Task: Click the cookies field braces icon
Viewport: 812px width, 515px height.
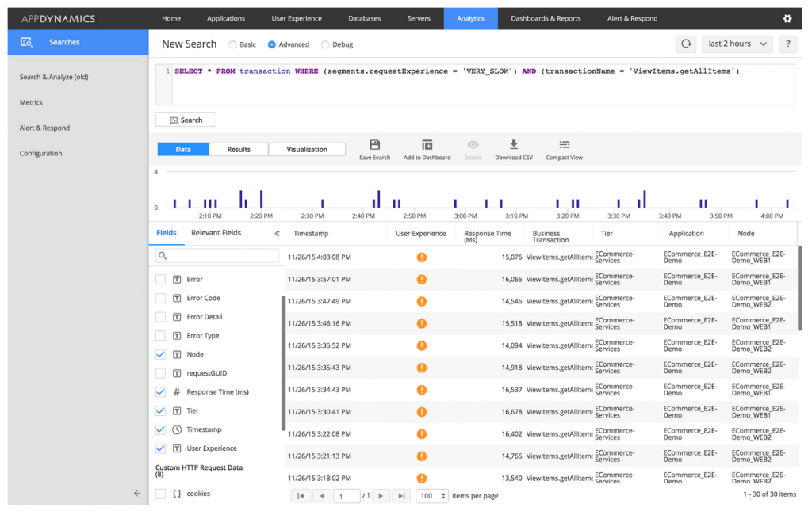Action: click(x=177, y=494)
